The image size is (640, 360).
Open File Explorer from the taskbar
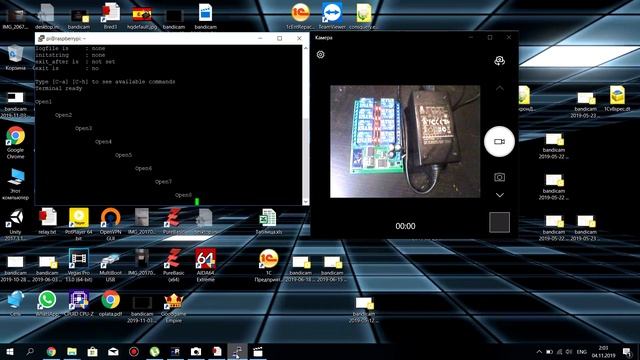tap(72, 351)
